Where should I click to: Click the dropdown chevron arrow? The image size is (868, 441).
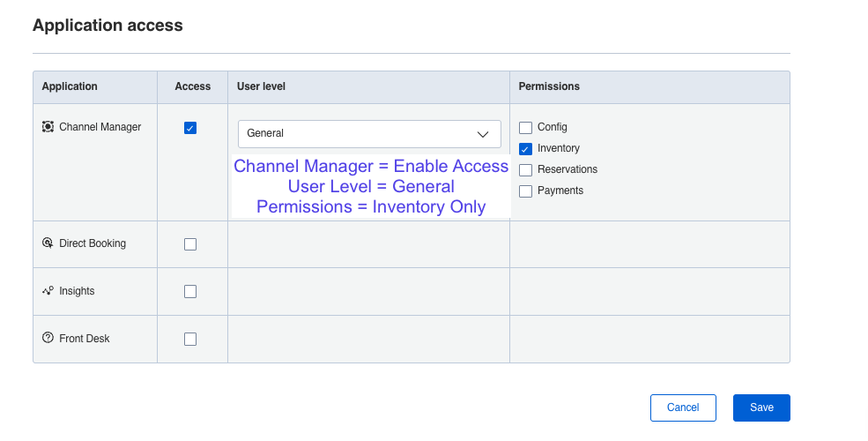coord(483,134)
